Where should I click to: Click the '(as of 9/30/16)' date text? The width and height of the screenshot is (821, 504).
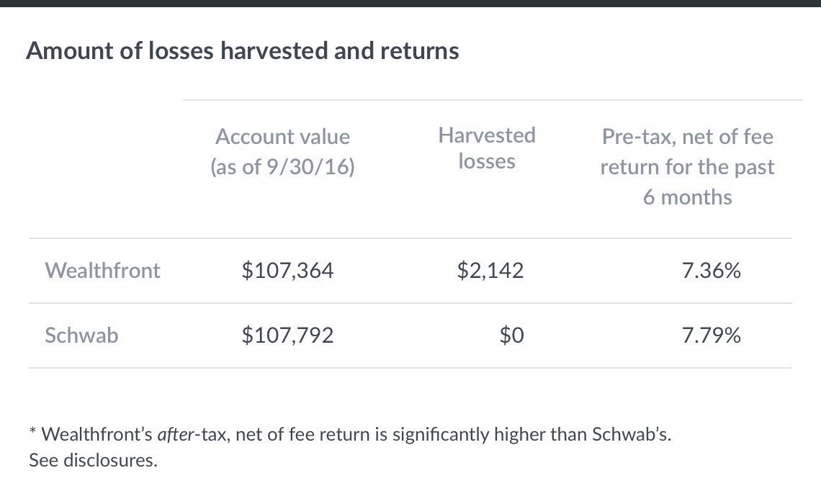coord(282,167)
